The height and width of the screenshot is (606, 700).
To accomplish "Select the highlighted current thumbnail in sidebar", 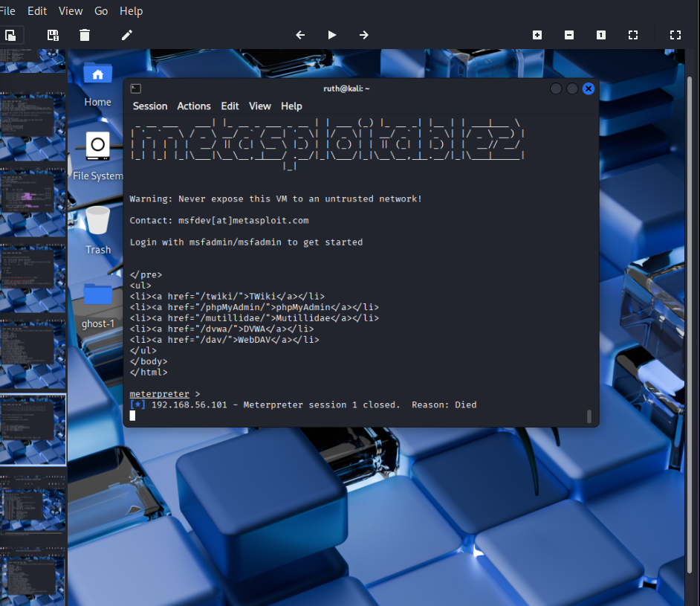I will [33, 430].
